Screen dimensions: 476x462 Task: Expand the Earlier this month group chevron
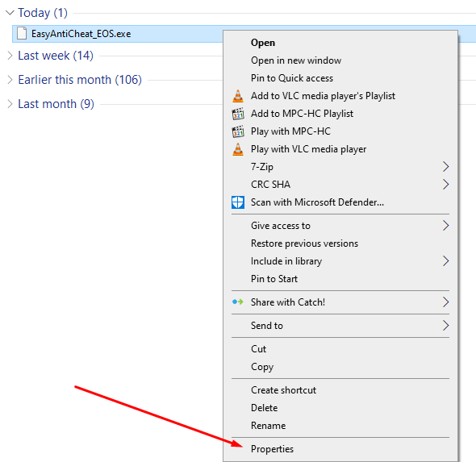tap(10, 80)
